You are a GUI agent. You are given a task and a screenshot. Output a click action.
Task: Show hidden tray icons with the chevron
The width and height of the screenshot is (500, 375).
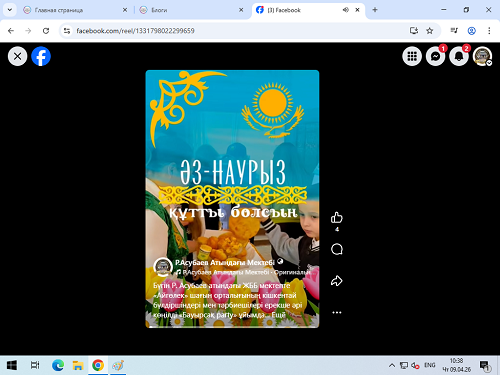coord(392,365)
